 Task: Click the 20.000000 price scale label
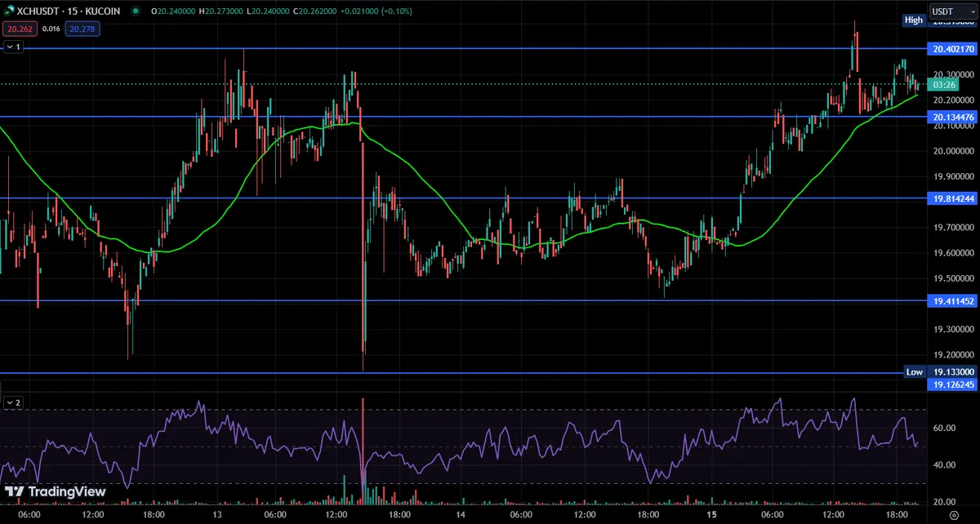tap(953, 151)
